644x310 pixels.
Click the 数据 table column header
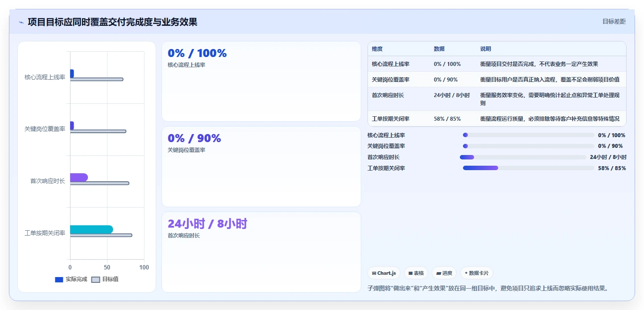coord(439,49)
